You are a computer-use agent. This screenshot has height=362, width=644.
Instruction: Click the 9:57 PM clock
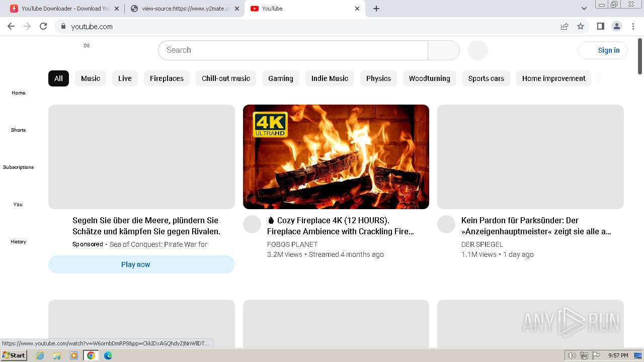click(x=618, y=355)
